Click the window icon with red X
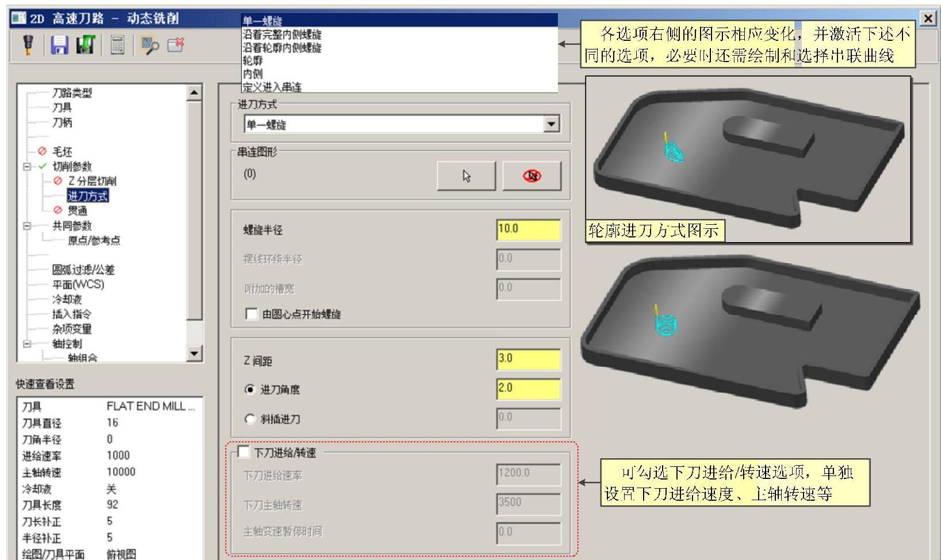Viewport: 941px width, 560px height. (x=176, y=45)
